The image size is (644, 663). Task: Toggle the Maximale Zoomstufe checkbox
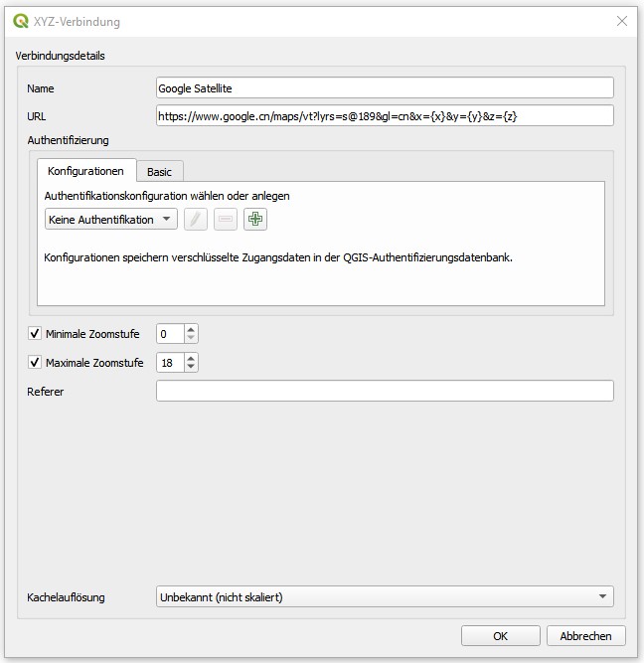pos(35,362)
